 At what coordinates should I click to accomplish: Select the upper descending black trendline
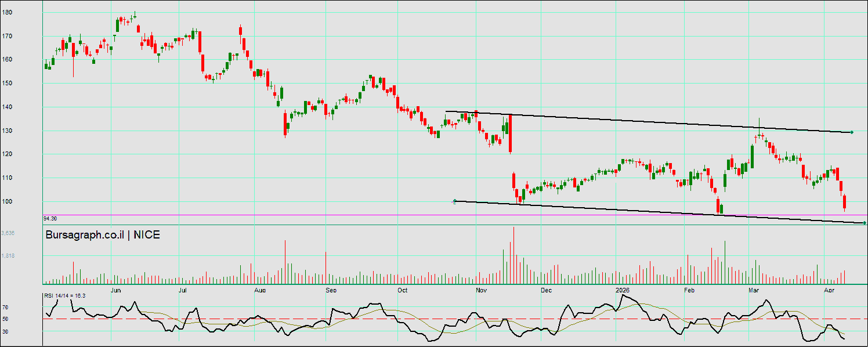(x=648, y=121)
